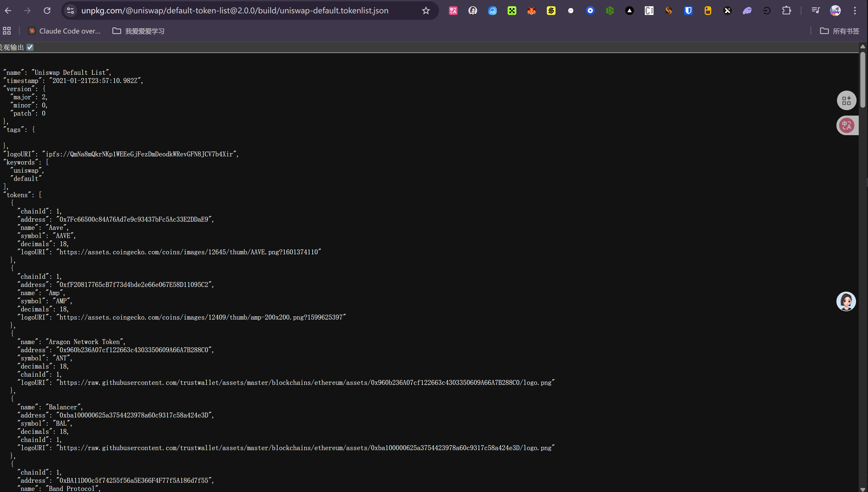This screenshot has width=868, height=492.
Task: Click the MetaMask fox extension icon
Action: coord(532,11)
